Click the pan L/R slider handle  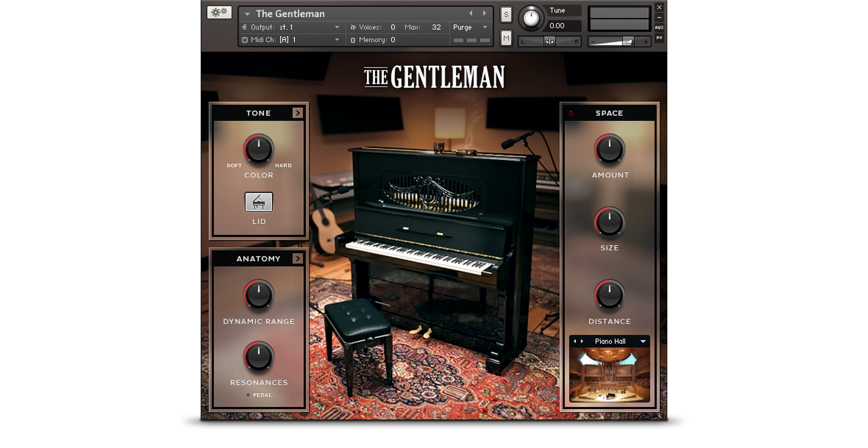tap(550, 41)
